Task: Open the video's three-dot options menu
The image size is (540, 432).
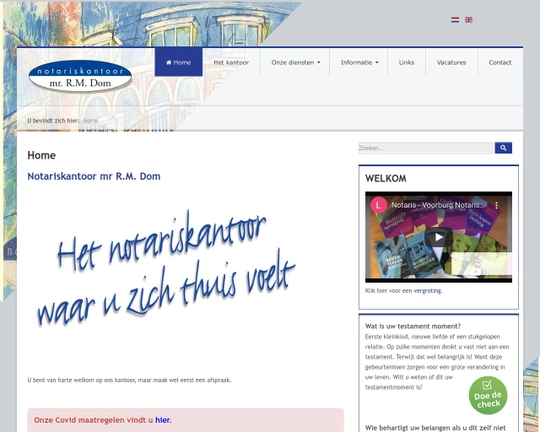Action: [x=496, y=205]
